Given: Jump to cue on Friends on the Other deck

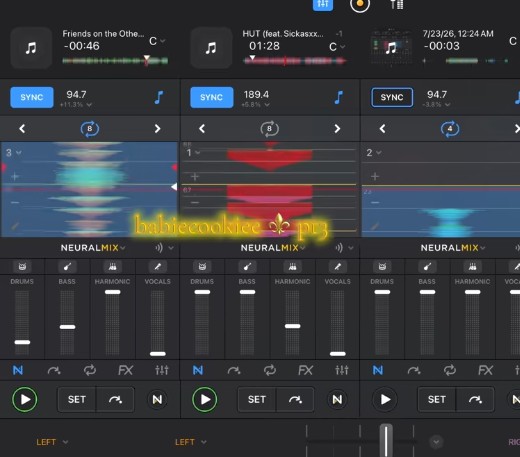Looking at the screenshot, I should click(x=115, y=399).
